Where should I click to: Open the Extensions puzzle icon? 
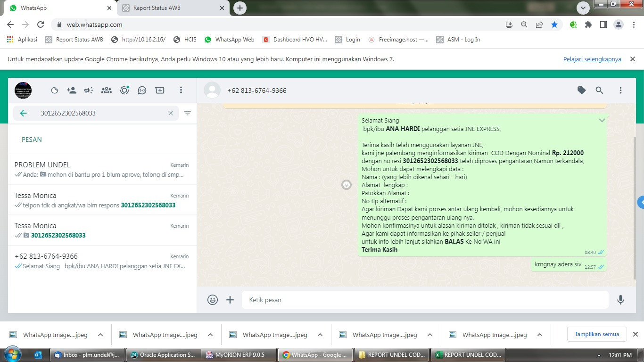588,25
